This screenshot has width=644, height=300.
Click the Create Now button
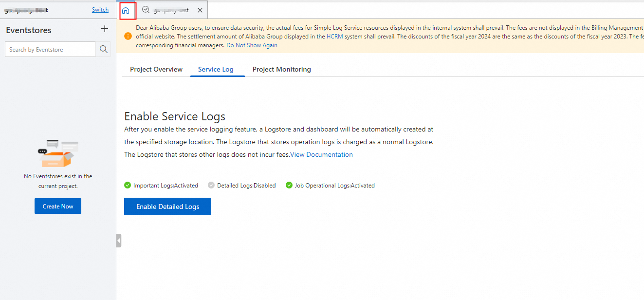(58, 206)
